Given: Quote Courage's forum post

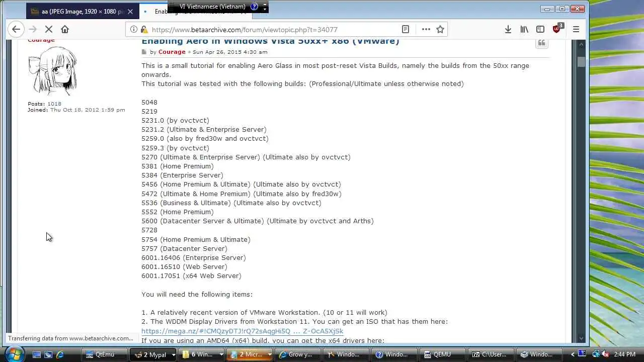Looking at the screenshot, I should tap(542, 43).
